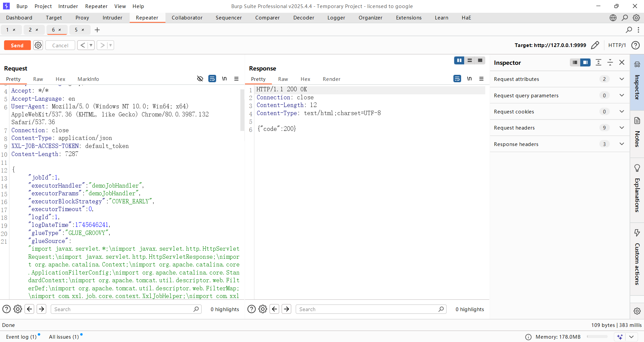Add a new Repeater tab
Viewport: 644px width, 342px height.
pos(97,30)
